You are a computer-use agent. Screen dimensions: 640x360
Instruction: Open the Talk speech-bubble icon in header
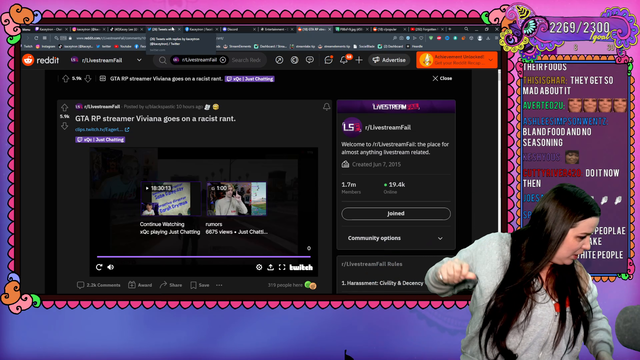pos(310,60)
